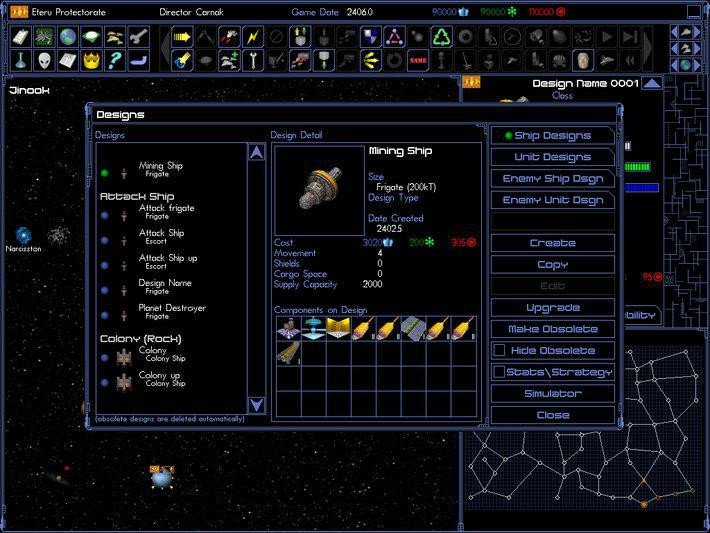Click the green segmented status bar
This screenshot has width=710, height=533.
click(x=638, y=167)
